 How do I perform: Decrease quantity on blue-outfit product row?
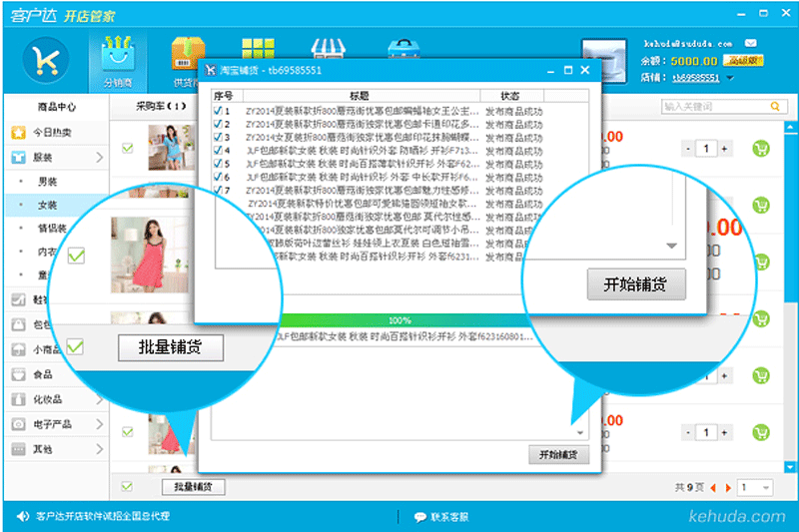[x=688, y=149]
